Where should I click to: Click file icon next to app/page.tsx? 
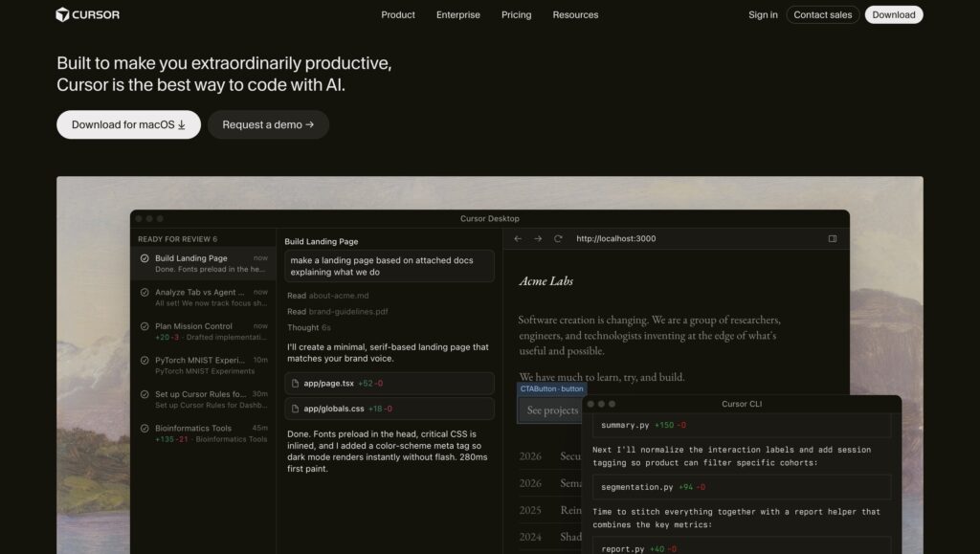click(x=295, y=384)
